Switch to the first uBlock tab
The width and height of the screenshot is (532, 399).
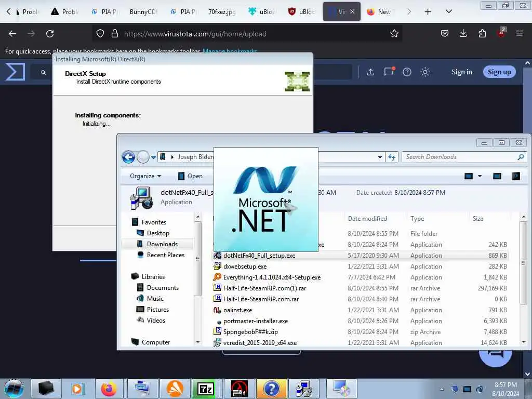point(262,12)
